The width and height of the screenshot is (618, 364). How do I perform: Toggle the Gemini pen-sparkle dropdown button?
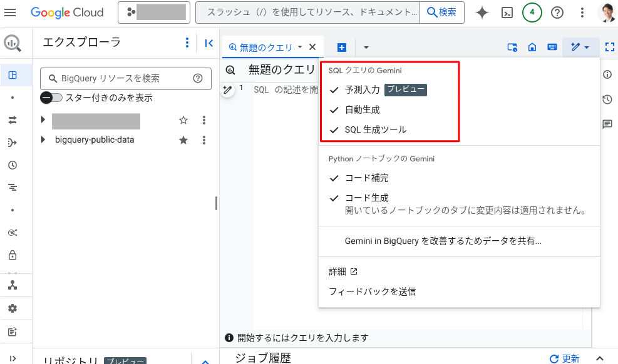580,48
